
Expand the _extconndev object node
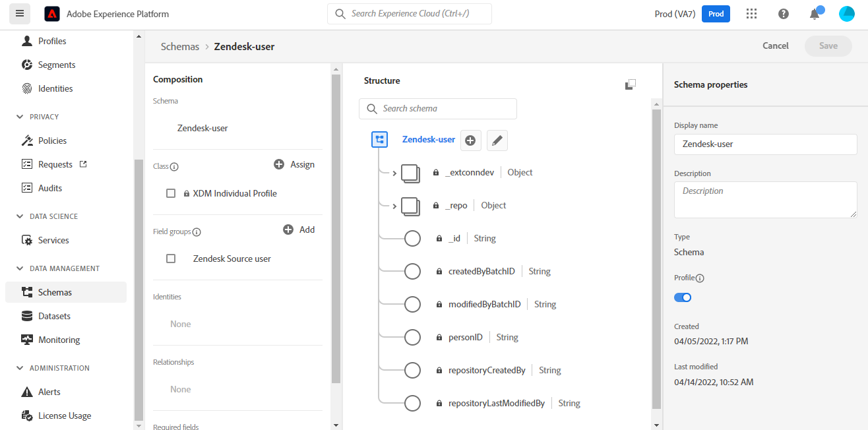pos(394,173)
